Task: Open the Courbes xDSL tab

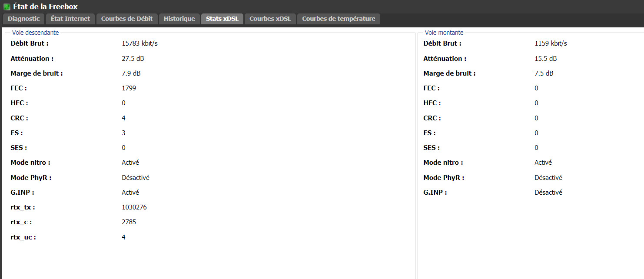Action: tap(270, 19)
